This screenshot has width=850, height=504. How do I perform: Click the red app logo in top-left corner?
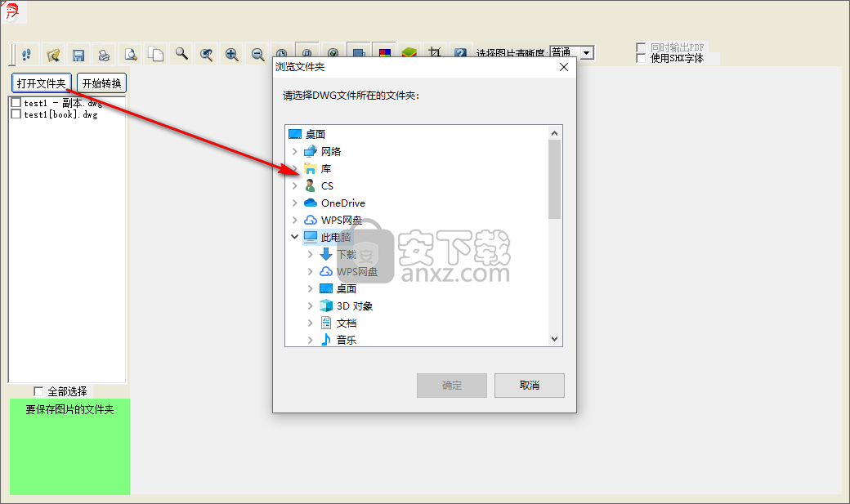(x=11, y=11)
